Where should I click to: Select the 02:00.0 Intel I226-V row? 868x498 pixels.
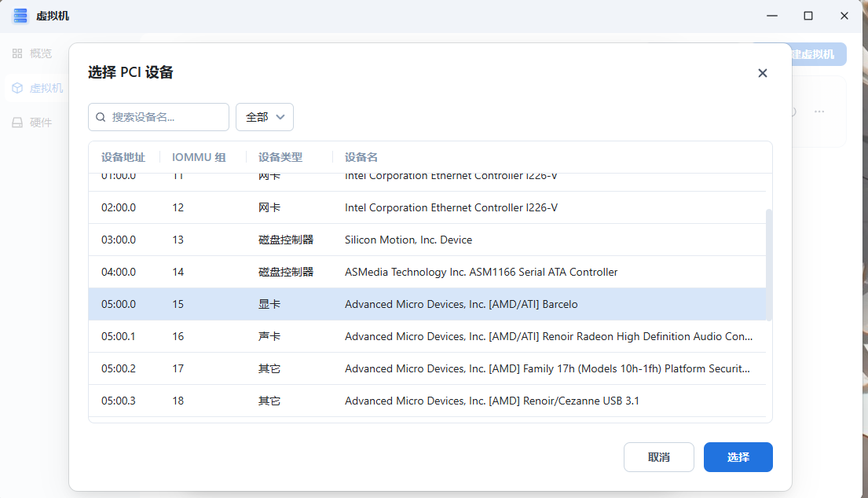427,207
